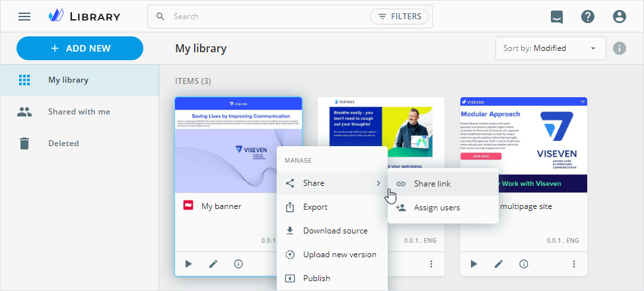Viewport: 644px width, 291px height.
Task: Go to Shared with me section
Action: (79, 112)
